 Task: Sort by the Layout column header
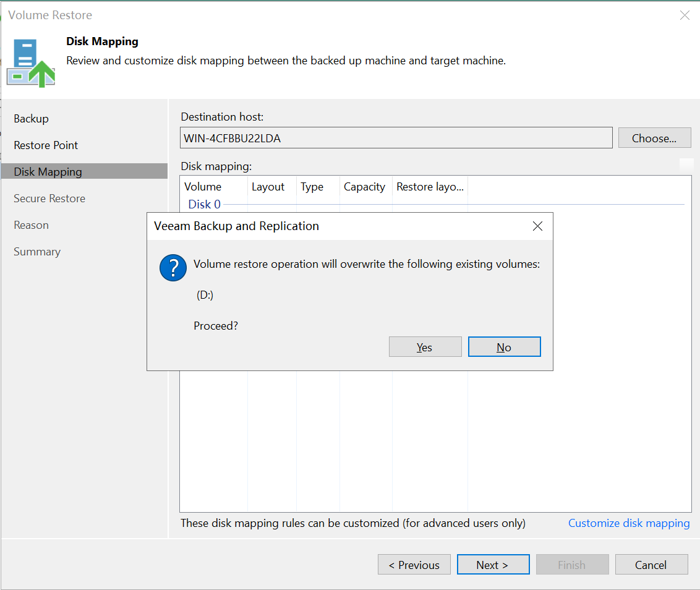tap(272, 187)
